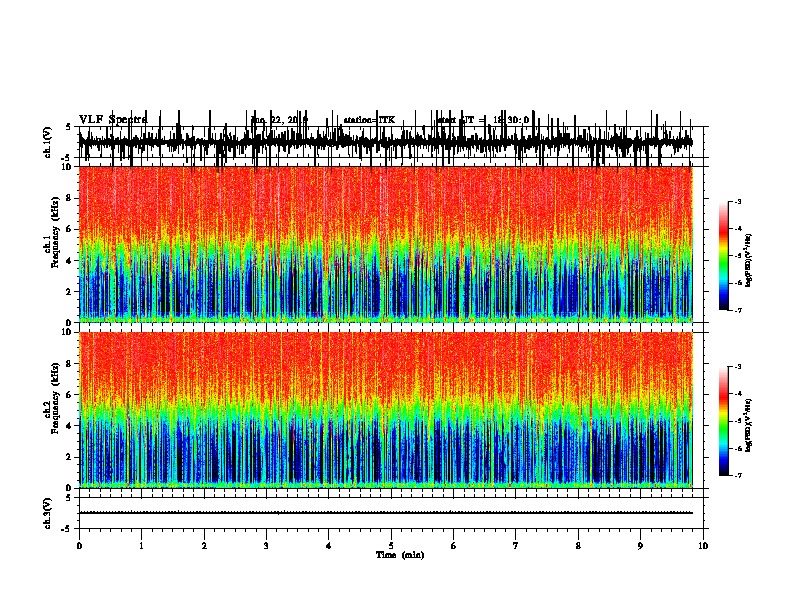Click the "10" tick on time axis

[703, 546]
